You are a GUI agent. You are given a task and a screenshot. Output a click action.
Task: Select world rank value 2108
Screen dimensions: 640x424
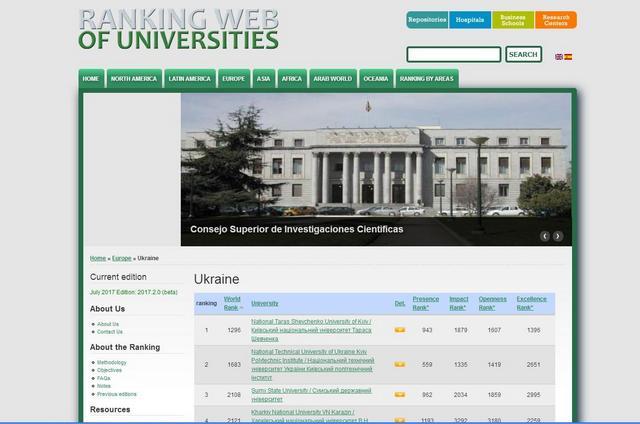point(234,395)
